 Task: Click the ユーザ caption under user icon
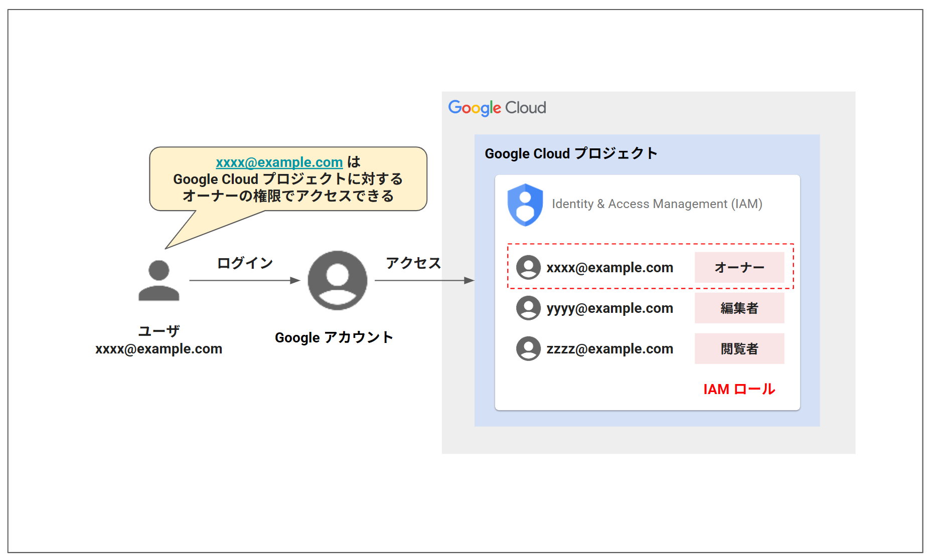coord(159,331)
